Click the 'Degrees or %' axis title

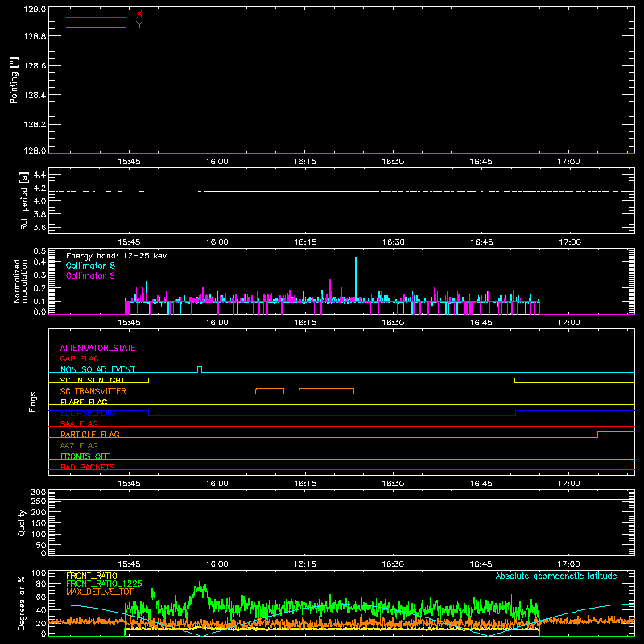21,603
